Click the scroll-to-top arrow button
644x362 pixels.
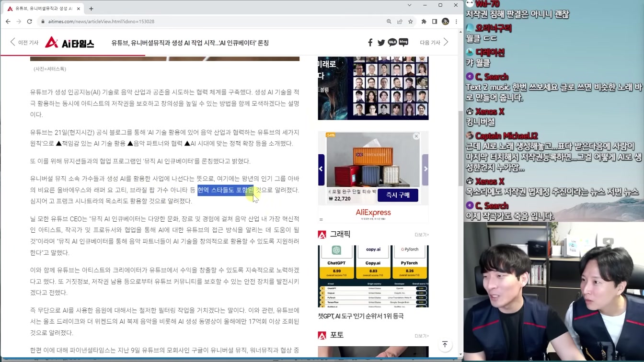click(445, 345)
